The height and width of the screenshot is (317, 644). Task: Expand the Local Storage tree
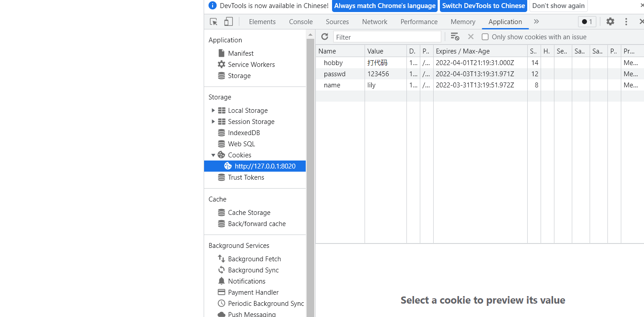click(213, 111)
